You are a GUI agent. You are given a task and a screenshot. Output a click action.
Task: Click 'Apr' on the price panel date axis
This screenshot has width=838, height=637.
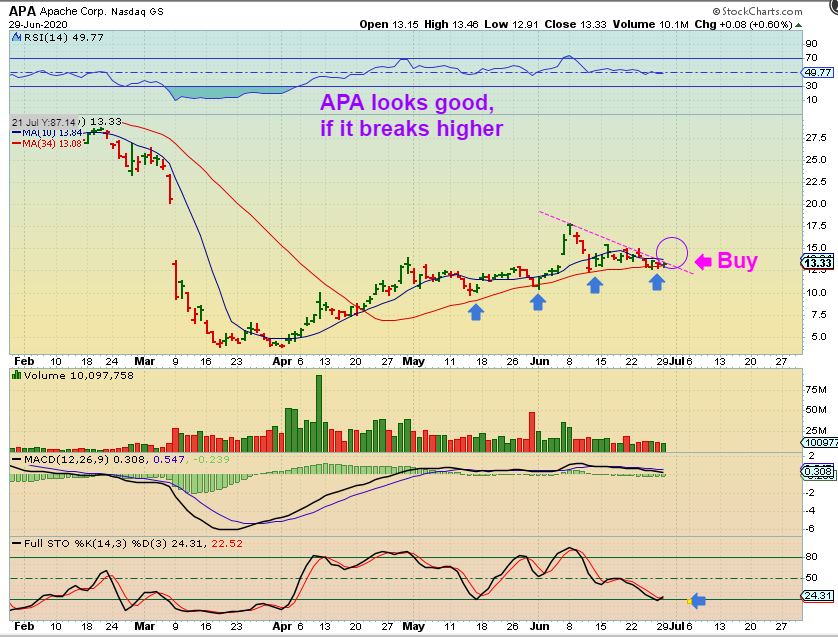click(x=282, y=361)
